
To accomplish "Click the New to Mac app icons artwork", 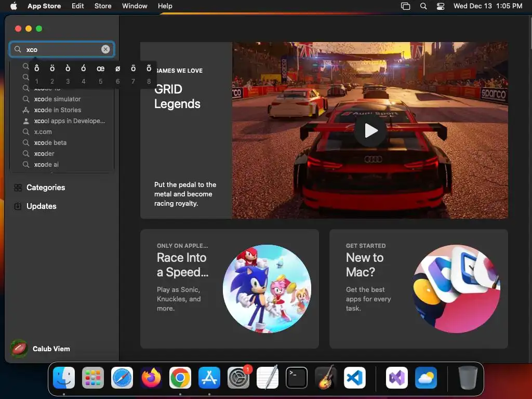I will coord(456,289).
